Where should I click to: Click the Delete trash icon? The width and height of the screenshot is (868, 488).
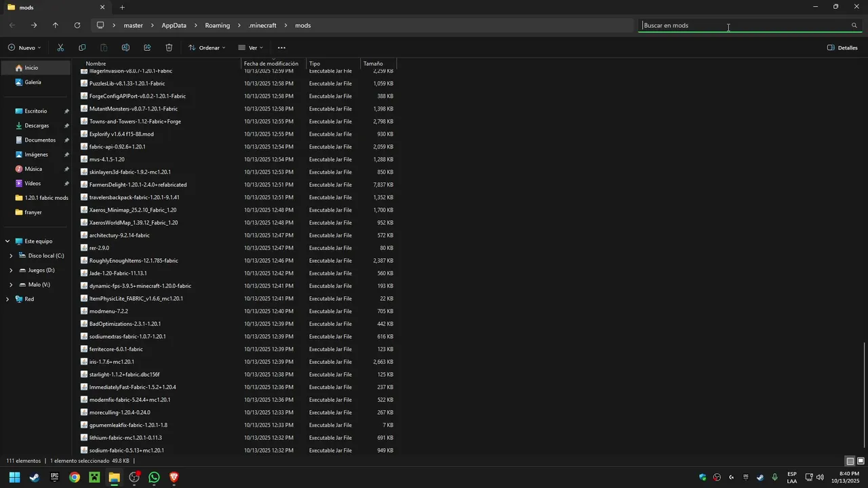(x=169, y=47)
